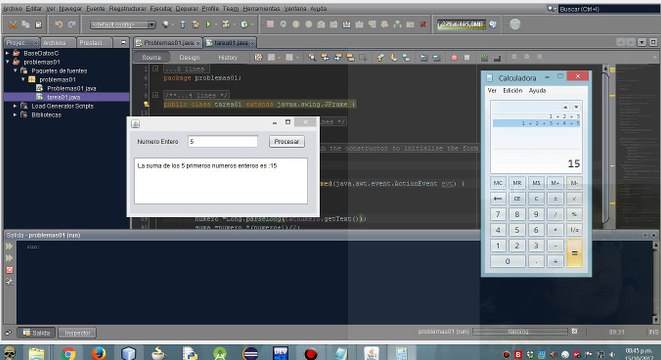Click the memory usage garbage collection indicator

(461, 24)
